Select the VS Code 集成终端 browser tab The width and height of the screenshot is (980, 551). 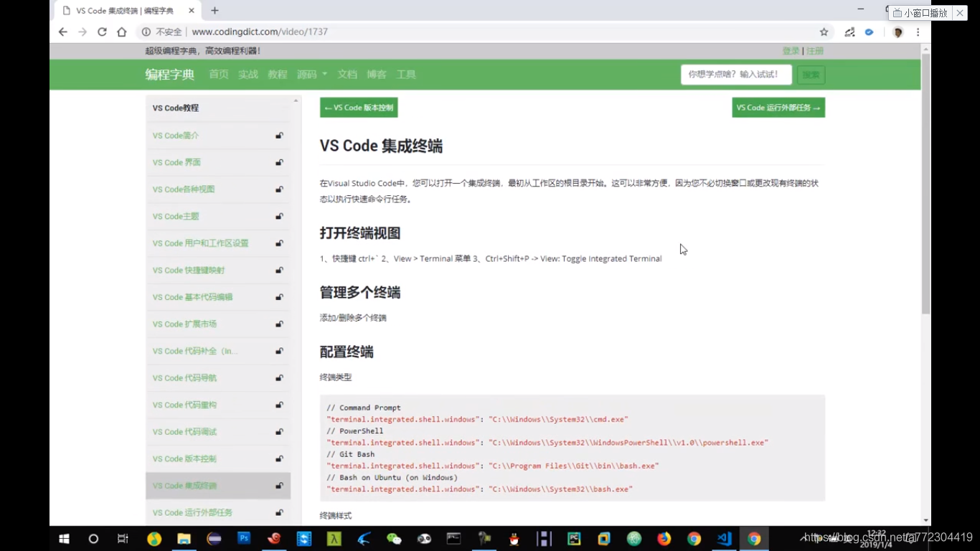(128, 11)
